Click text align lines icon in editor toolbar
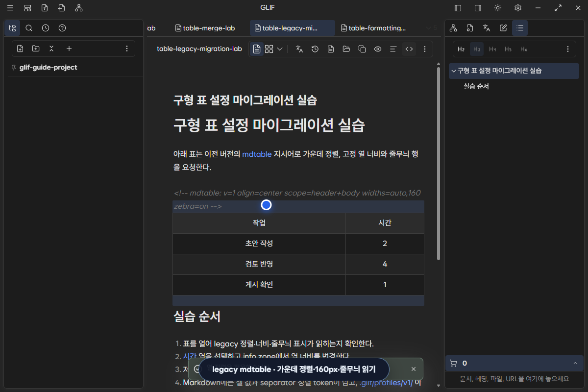This screenshot has height=392, width=588. tap(393, 49)
